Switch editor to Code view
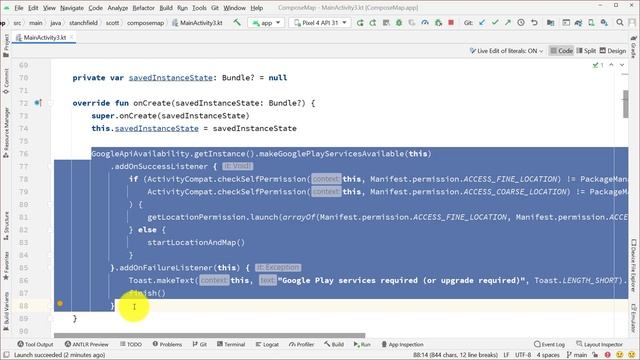 coord(561,51)
